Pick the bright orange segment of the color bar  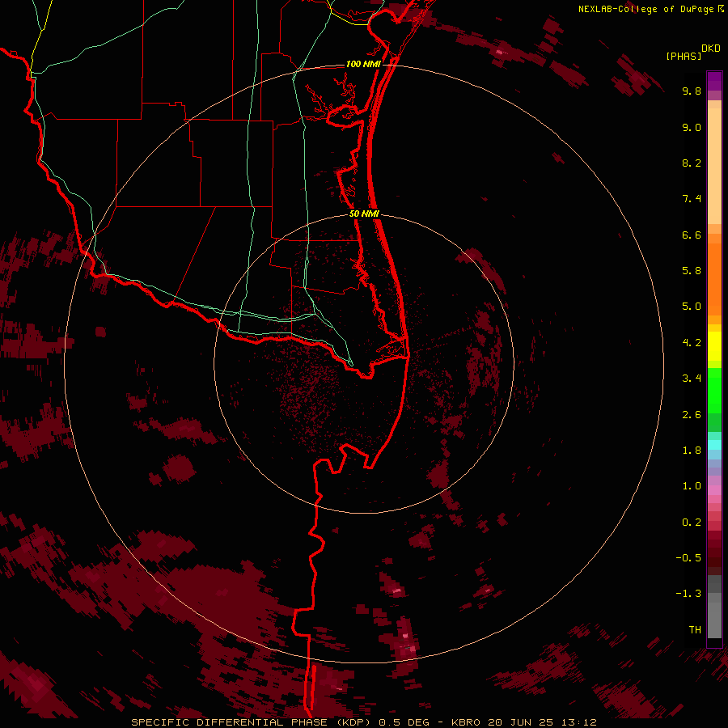714,278
